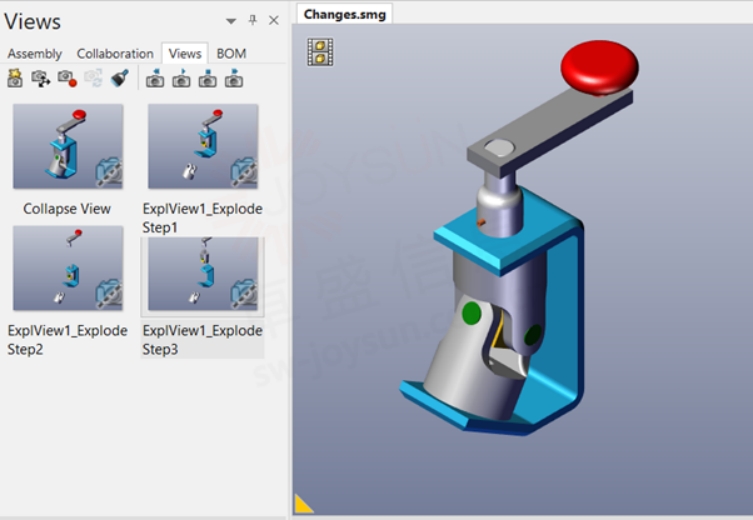
Task: Click the 'ExplView1_Explode Step3' label
Action: point(202,340)
